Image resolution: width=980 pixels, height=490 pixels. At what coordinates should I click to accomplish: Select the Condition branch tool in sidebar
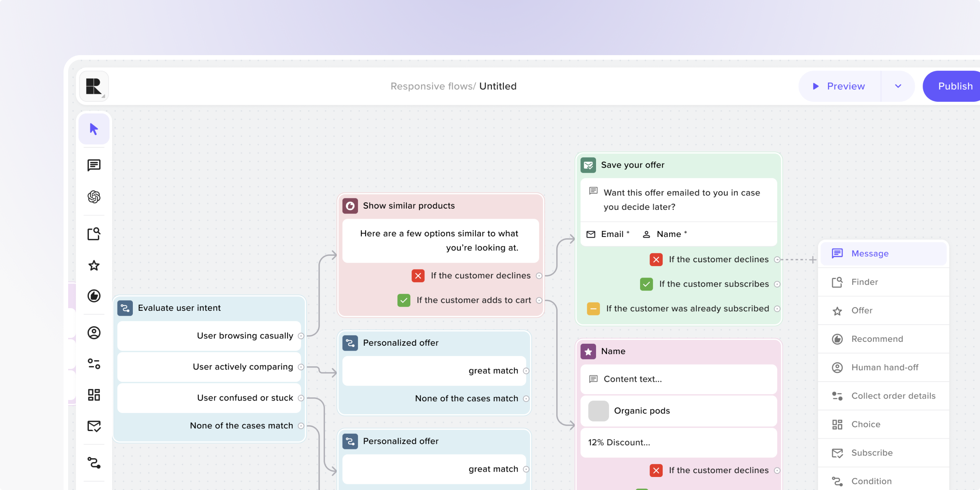[94, 463]
